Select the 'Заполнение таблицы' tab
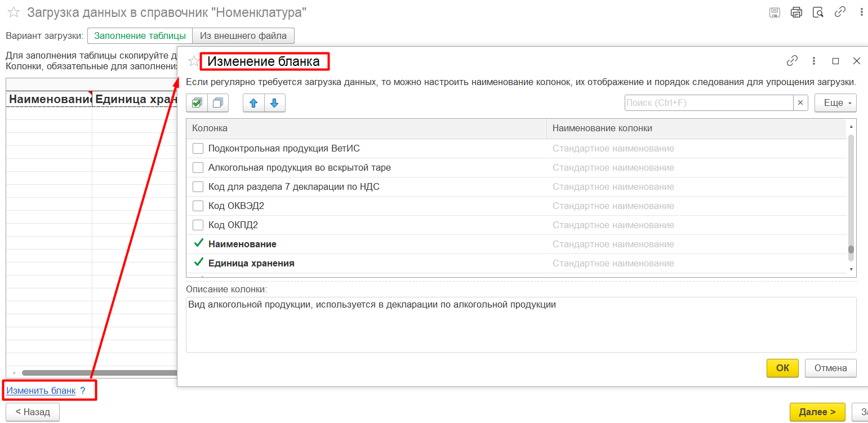The width and height of the screenshot is (868, 423). click(x=140, y=35)
